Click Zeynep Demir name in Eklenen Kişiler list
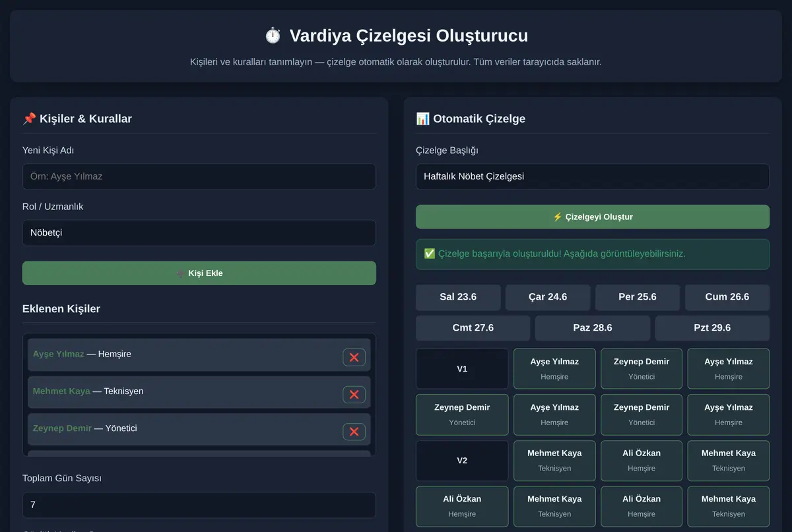The width and height of the screenshot is (792, 532). [62, 428]
